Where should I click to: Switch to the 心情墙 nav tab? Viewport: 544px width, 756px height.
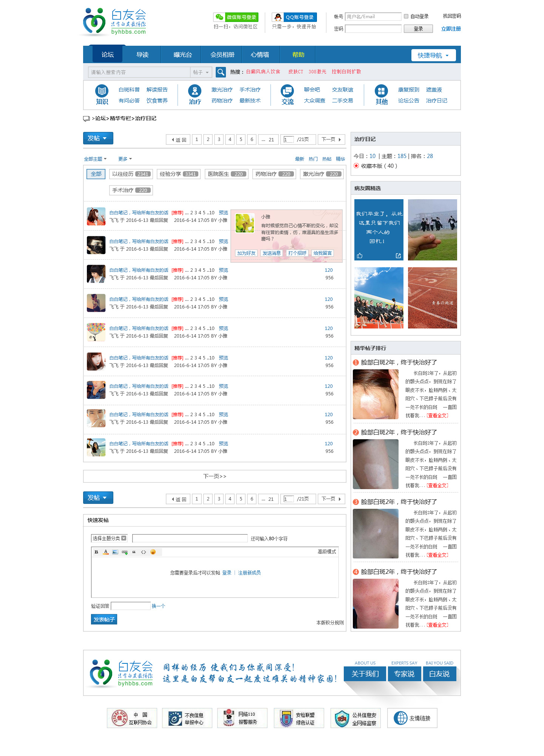(260, 54)
